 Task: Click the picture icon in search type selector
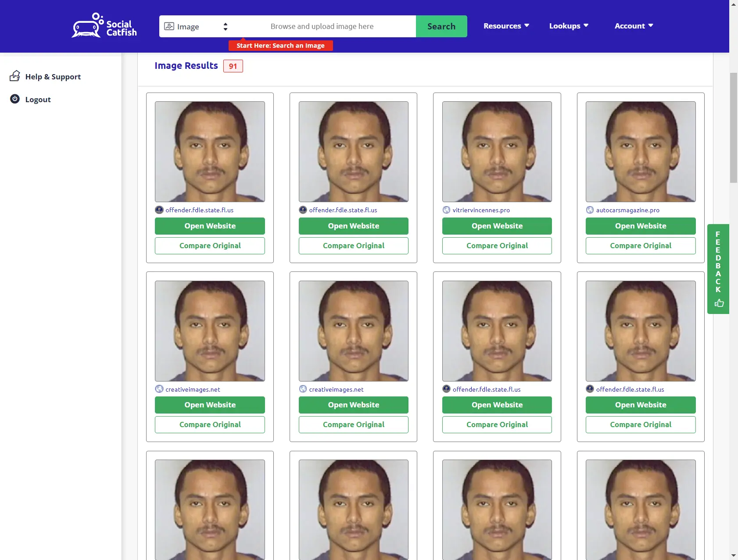point(169,26)
